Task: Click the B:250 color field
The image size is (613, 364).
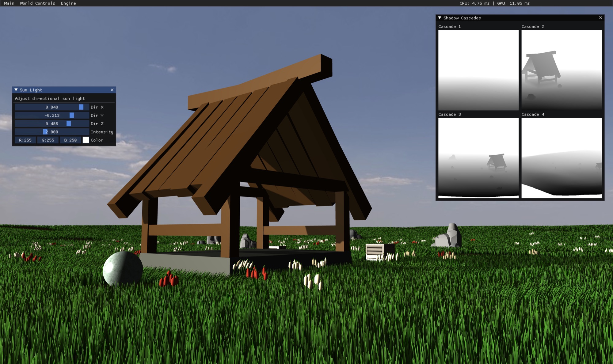Action: pos(70,140)
